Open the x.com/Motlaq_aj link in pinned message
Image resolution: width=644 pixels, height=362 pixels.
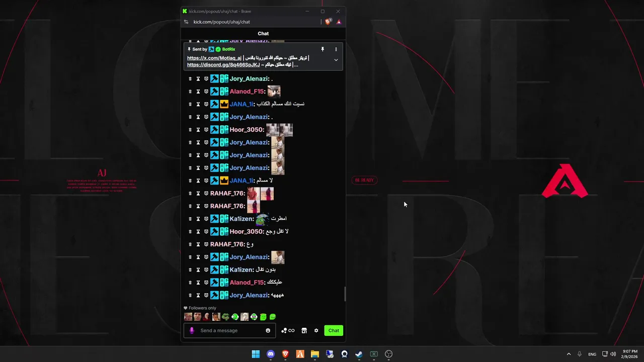click(214, 58)
